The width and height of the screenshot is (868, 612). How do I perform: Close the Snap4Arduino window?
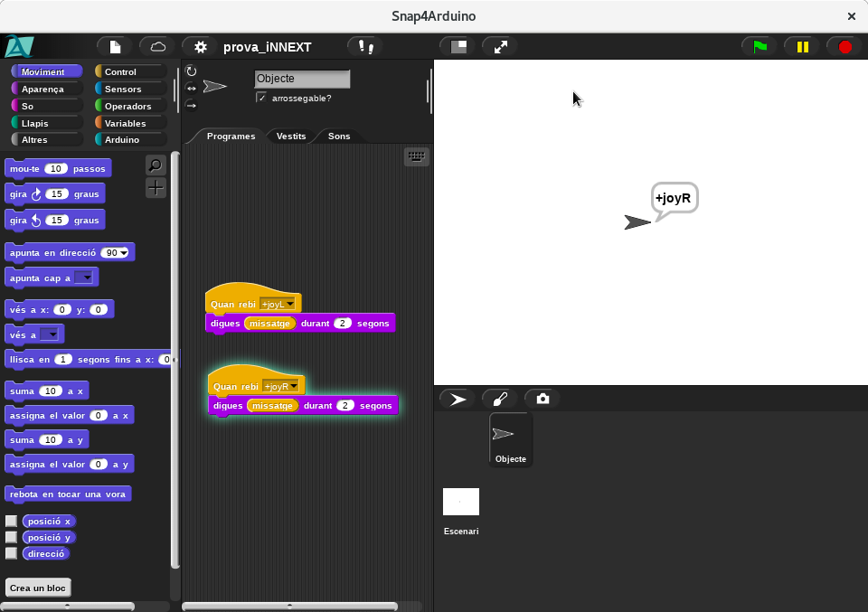pyautogui.click(x=852, y=16)
